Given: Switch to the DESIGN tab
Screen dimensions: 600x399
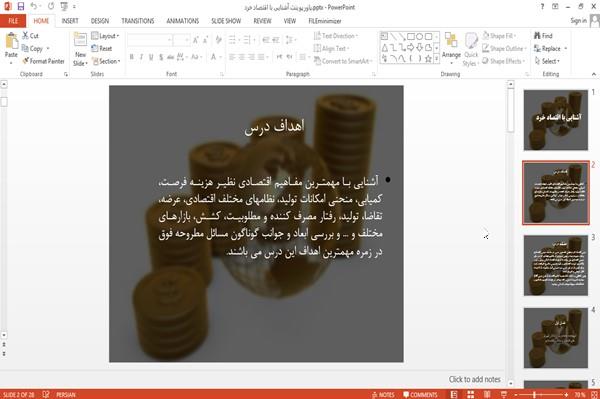Looking at the screenshot, I should point(100,21).
